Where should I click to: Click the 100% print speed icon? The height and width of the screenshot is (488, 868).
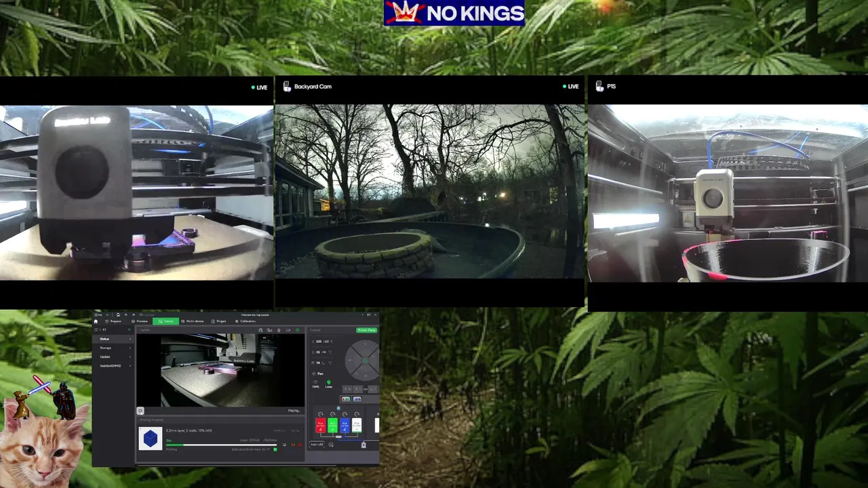pyautogui.click(x=315, y=384)
